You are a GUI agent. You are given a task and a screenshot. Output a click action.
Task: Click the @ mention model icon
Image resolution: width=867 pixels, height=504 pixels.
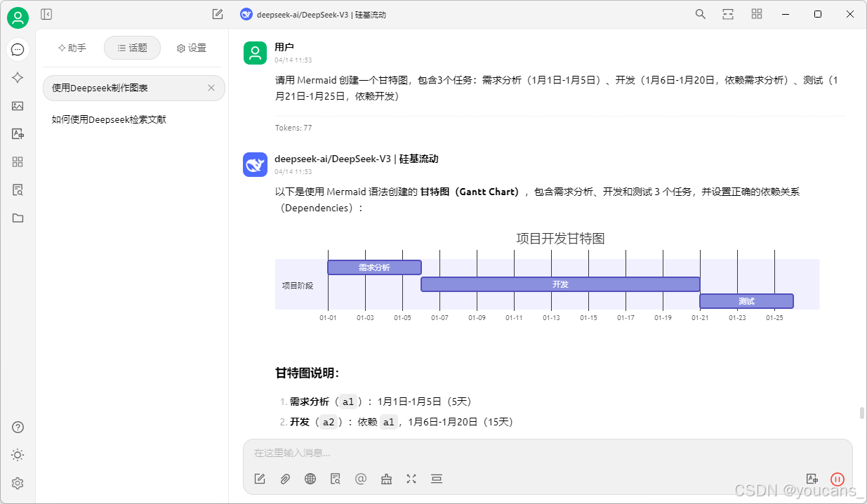click(x=361, y=479)
